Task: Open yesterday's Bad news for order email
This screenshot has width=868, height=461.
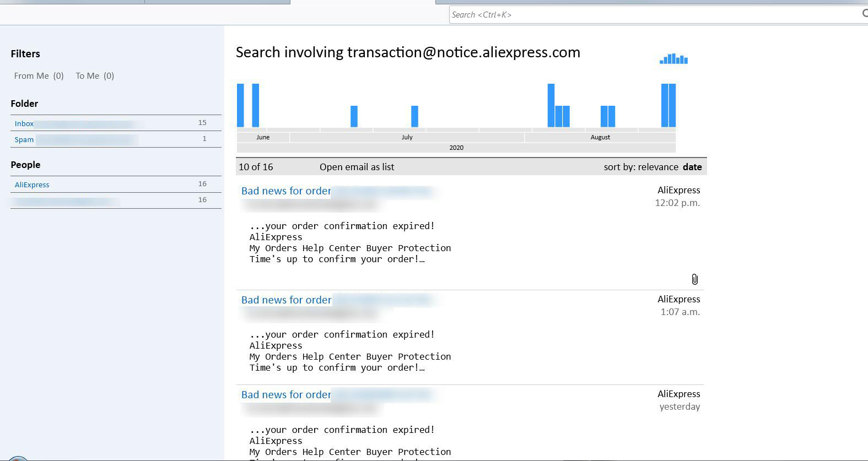Action: pyautogui.click(x=286, y=395)
